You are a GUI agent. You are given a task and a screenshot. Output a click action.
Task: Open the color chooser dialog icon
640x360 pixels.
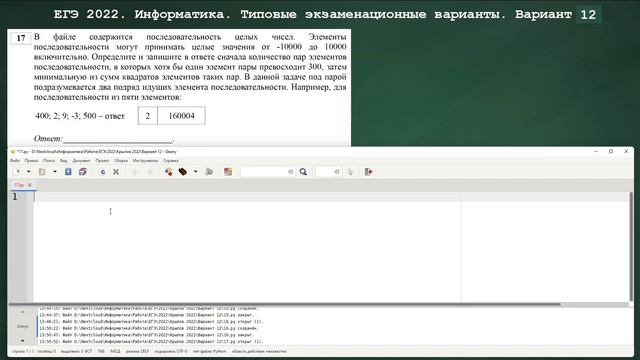click(x=228, y=172)
